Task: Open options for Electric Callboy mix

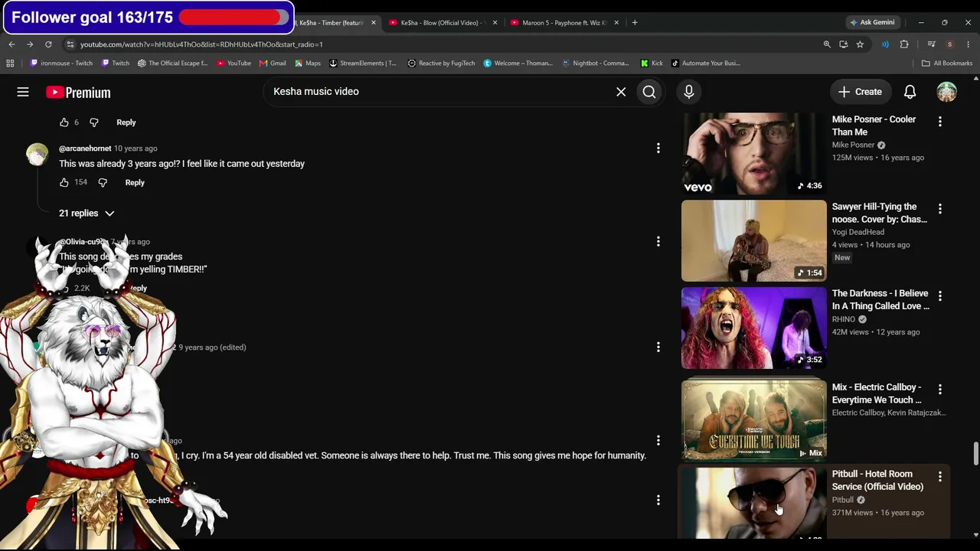Action: [x=940, y=389]
